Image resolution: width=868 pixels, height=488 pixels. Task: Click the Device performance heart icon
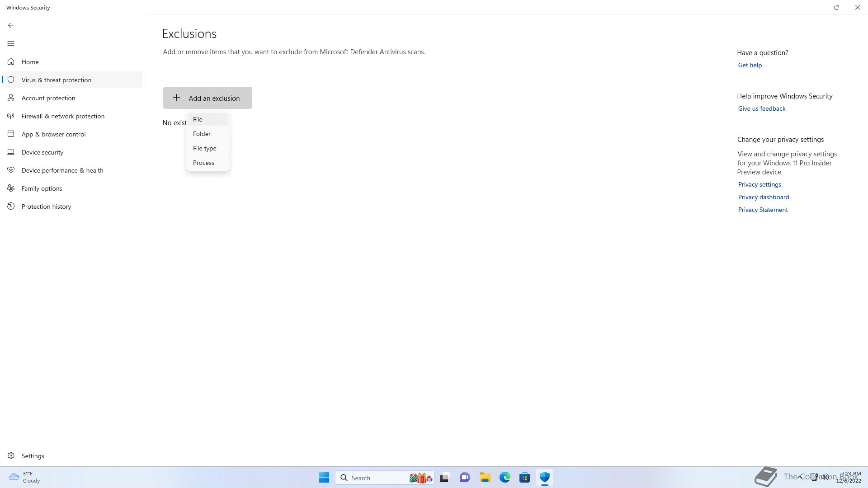click(11, 170)
